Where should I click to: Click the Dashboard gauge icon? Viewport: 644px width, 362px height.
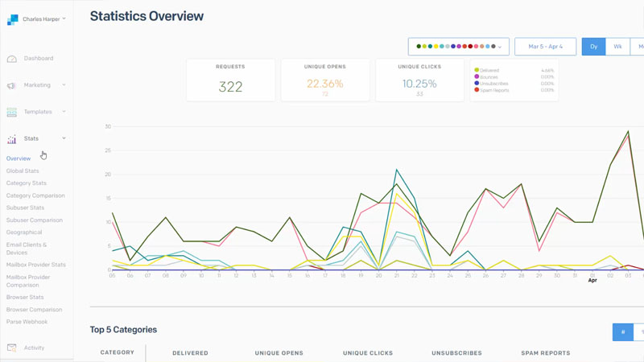point(12,59)
